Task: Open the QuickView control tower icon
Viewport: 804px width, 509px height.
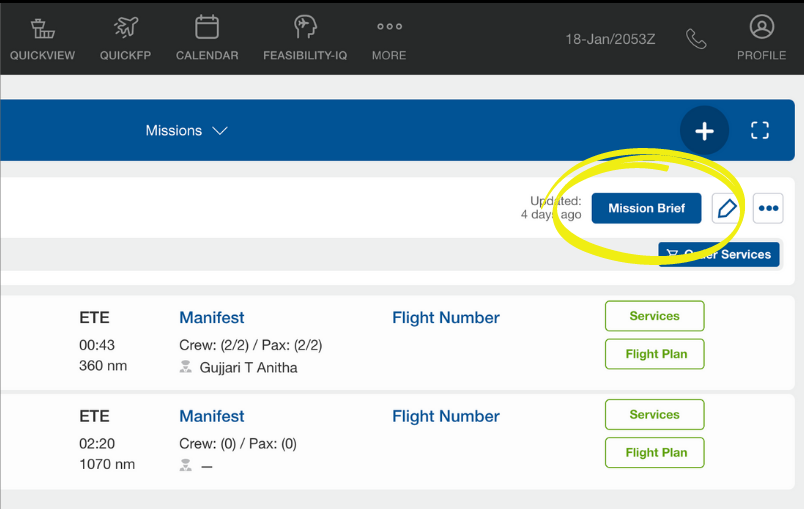Action: pos(43,28)
